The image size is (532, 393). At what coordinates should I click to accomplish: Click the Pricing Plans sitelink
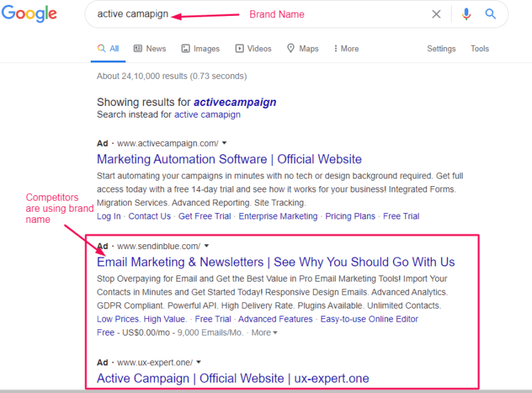[x=350, y=216]
